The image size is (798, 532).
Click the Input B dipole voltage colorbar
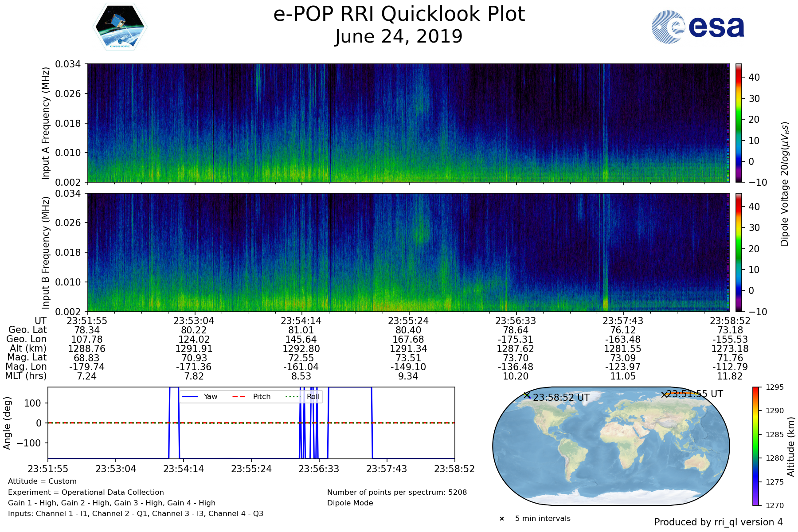pyautogui.click(x=739, y=252)
